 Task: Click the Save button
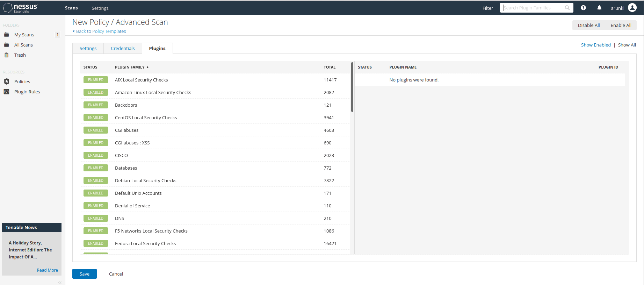(85, 274)
